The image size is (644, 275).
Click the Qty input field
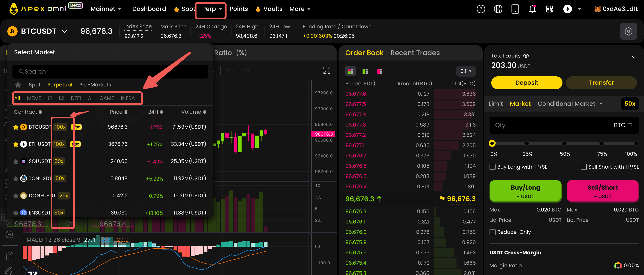click(564, 125)
